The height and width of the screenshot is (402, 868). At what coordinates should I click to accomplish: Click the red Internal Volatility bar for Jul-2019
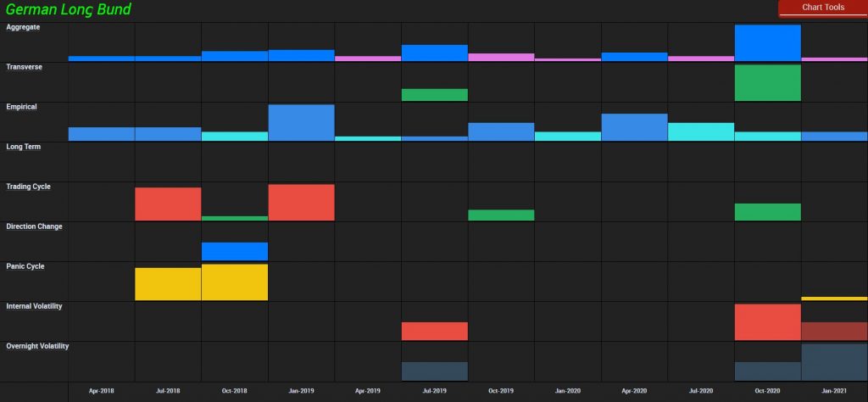(435, 331)
